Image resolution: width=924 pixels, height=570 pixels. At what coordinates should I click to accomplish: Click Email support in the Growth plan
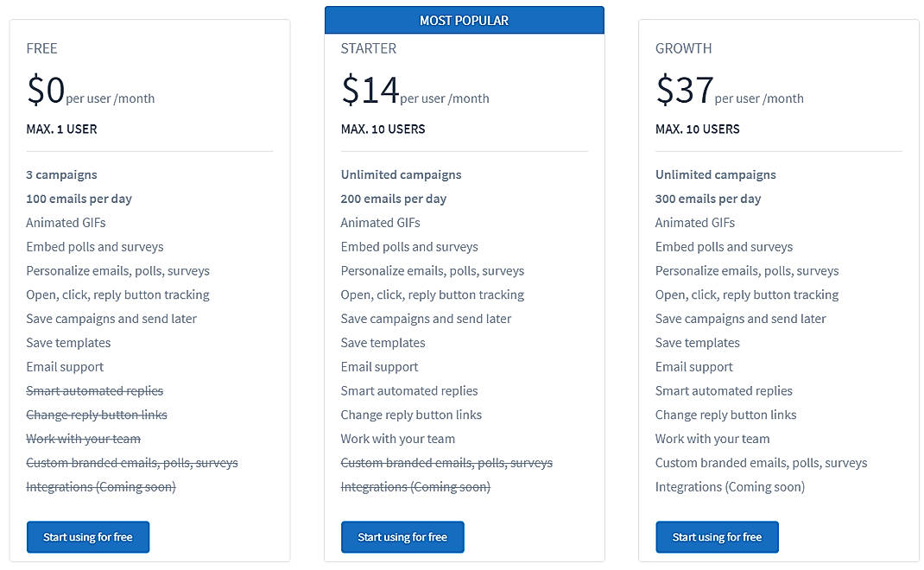pos(694,367)
